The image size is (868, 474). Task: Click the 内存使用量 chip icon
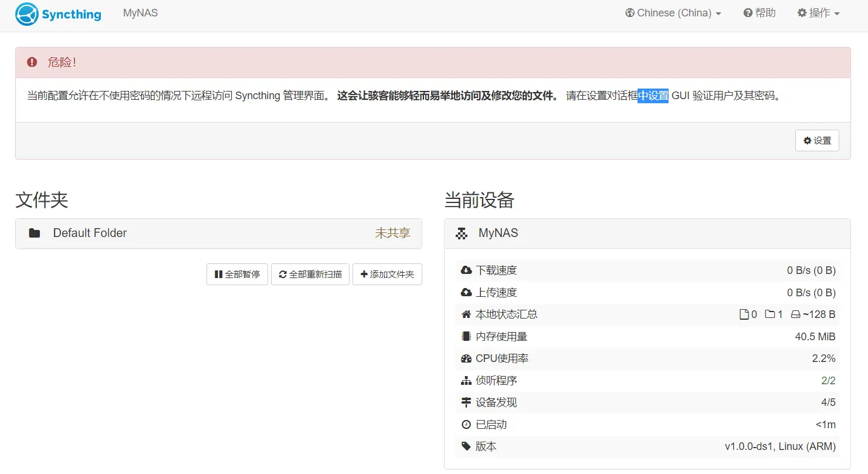click(x=466, y=336)
